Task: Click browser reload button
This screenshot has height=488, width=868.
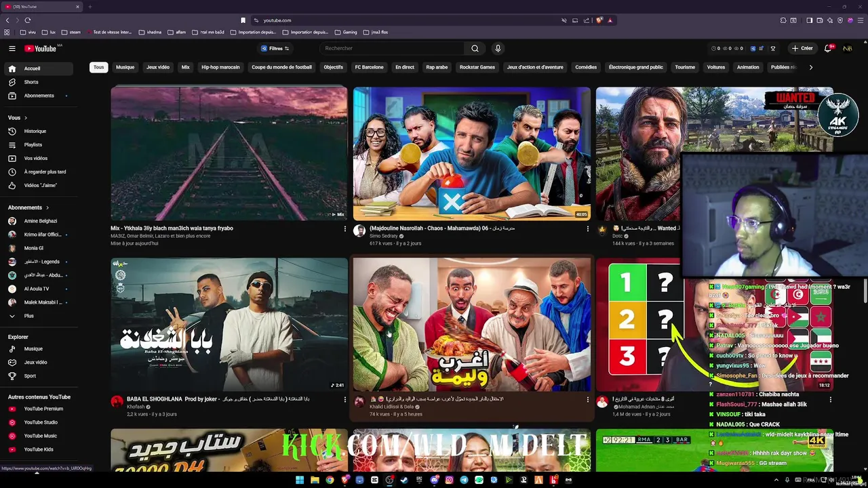Action: click(28, 20)
